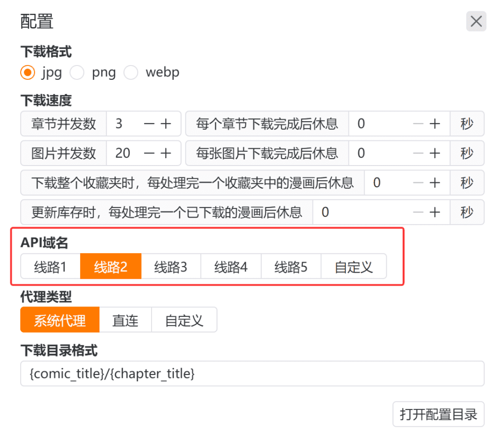Select the jpg download format
Screen dimensions: 504x439
point(28,73)
